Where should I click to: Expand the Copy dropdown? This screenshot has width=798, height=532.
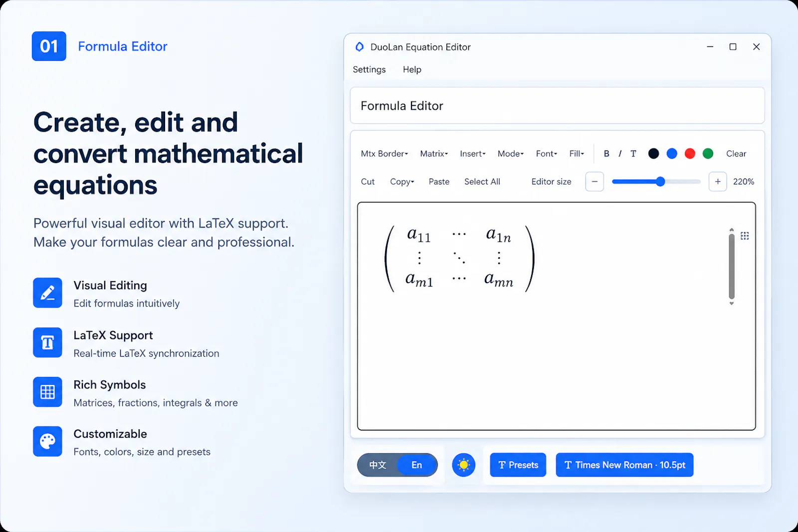(402, 181)
